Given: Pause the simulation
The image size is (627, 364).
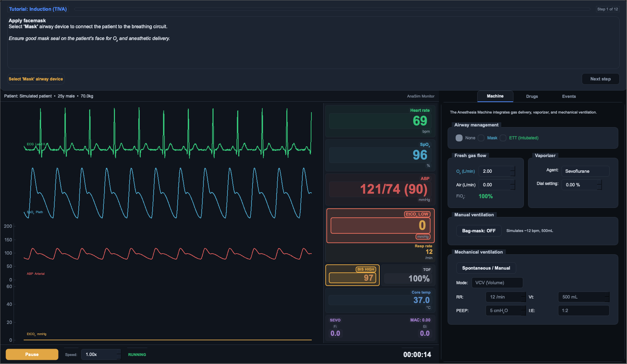Looking at the screenshot, I should (32, 354).
